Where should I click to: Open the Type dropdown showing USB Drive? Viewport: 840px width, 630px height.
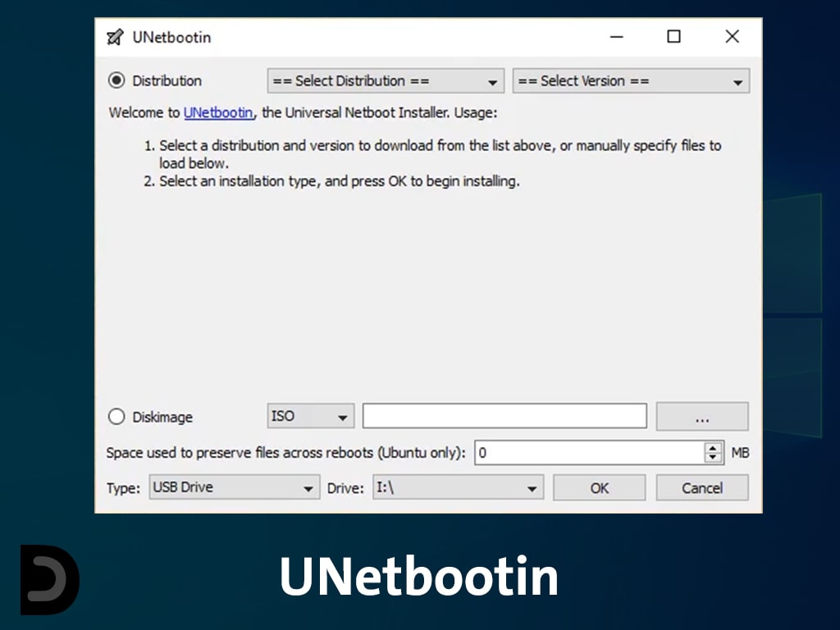[x=234, y=487]
